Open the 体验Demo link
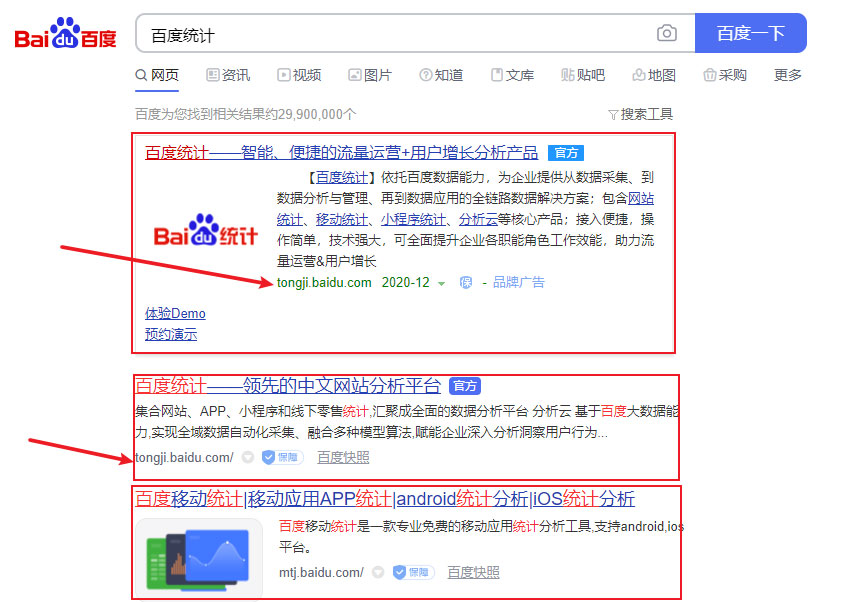The height and width of the screenshot is (602, 850). [175, 314]
